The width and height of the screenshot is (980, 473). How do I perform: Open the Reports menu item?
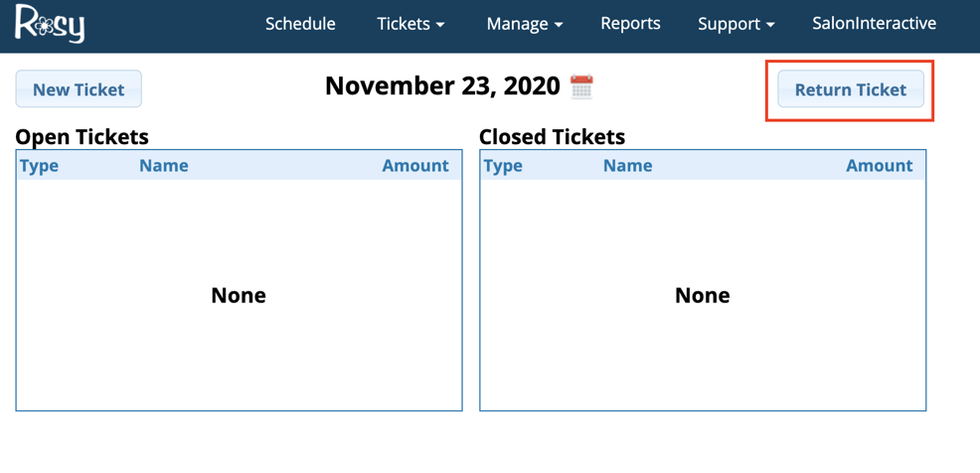[630, 24]
